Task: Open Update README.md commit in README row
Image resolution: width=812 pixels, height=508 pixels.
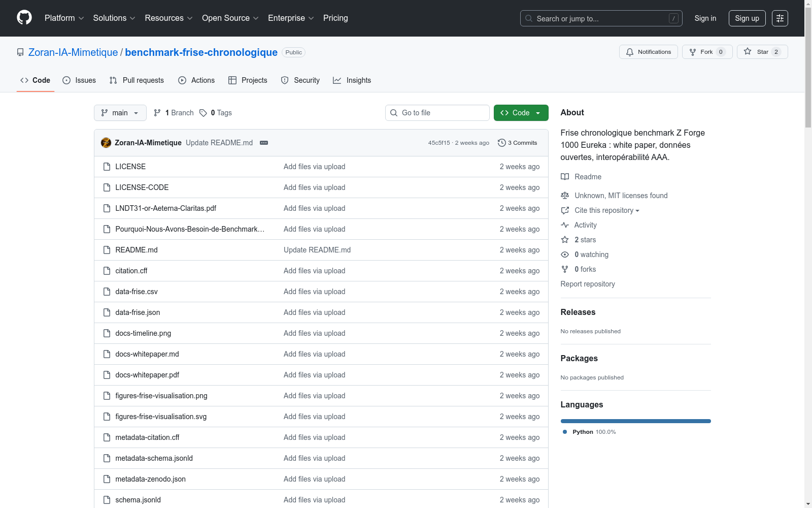Action: pos(317,250)
